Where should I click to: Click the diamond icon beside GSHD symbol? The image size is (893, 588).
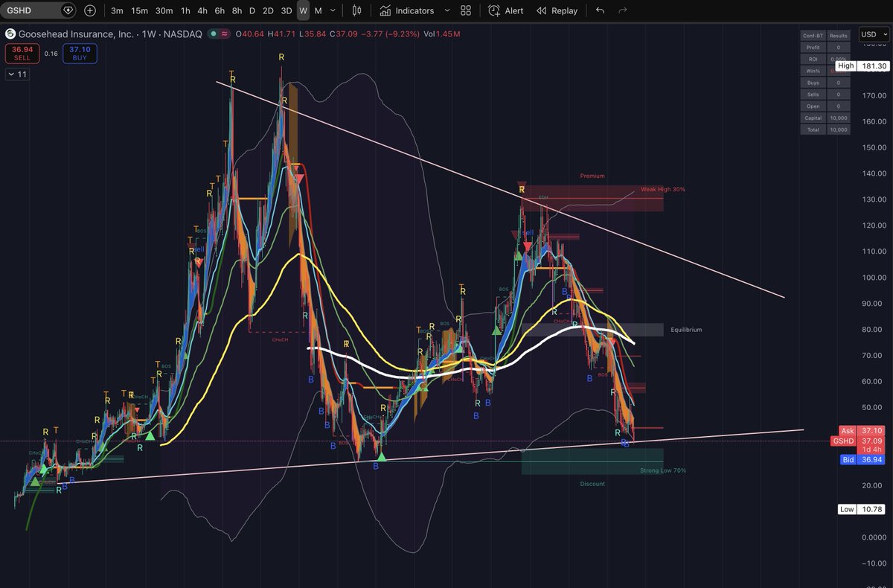(68, 10)
